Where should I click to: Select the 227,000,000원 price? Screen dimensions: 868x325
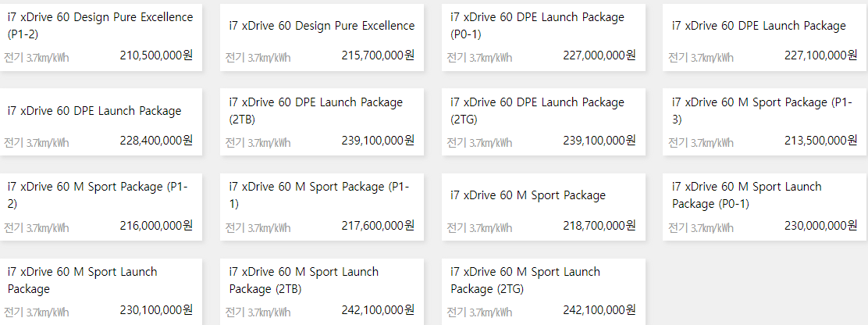point(599,55)
